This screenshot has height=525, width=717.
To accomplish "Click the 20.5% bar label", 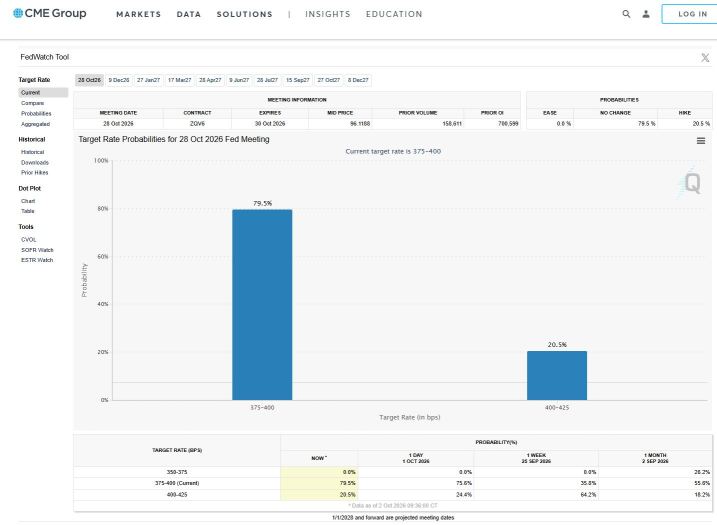I will (557, 345).
